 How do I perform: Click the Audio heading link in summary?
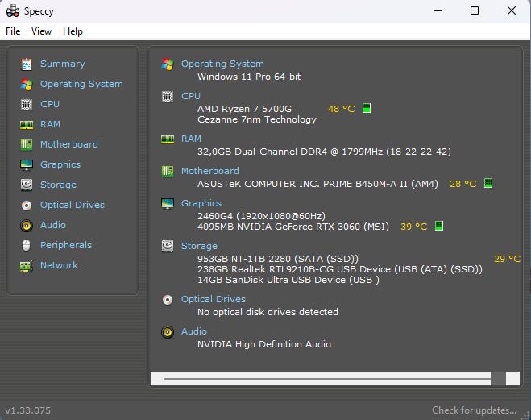pyautogui.click(x=193, y=331)
